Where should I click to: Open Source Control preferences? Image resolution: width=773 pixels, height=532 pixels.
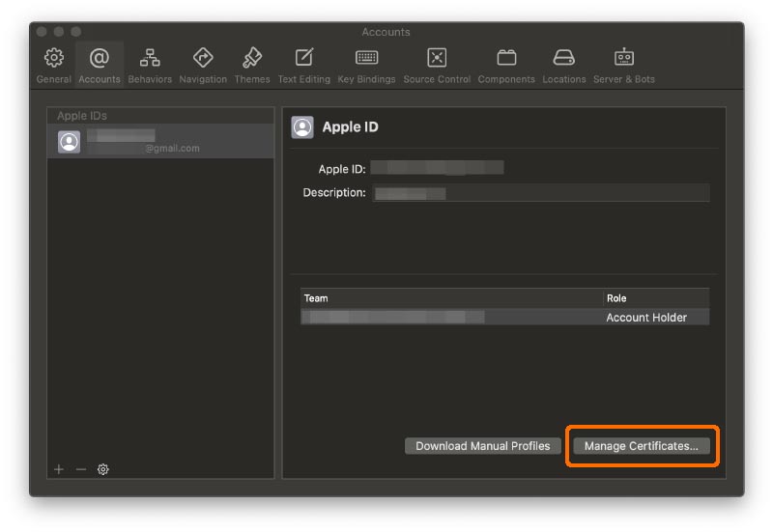pyautogui.click(x=437, y=66)
